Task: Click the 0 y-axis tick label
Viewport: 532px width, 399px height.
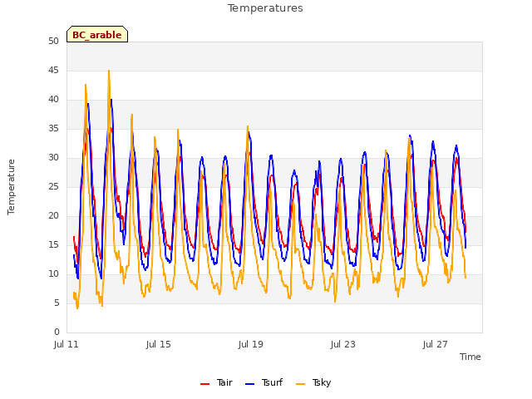Action: pyautogui.click(x=57, y=332)
